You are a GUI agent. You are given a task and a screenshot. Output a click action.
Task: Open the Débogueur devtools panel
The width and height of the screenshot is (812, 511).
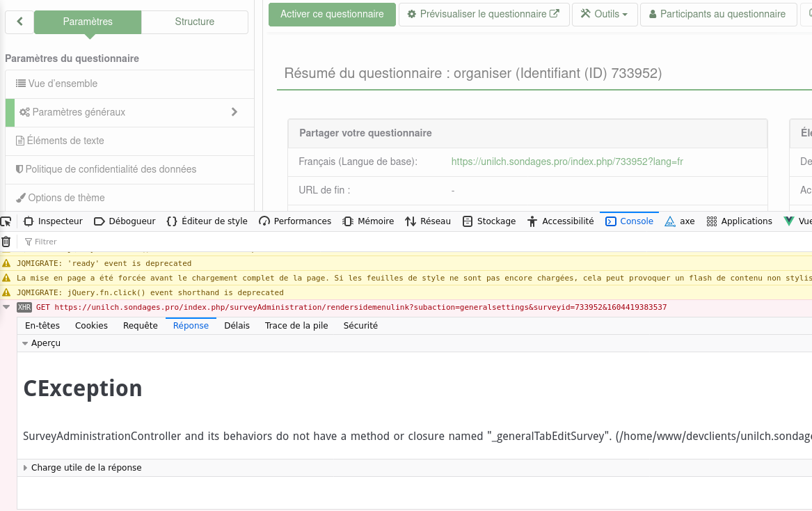tap(125, 221)
